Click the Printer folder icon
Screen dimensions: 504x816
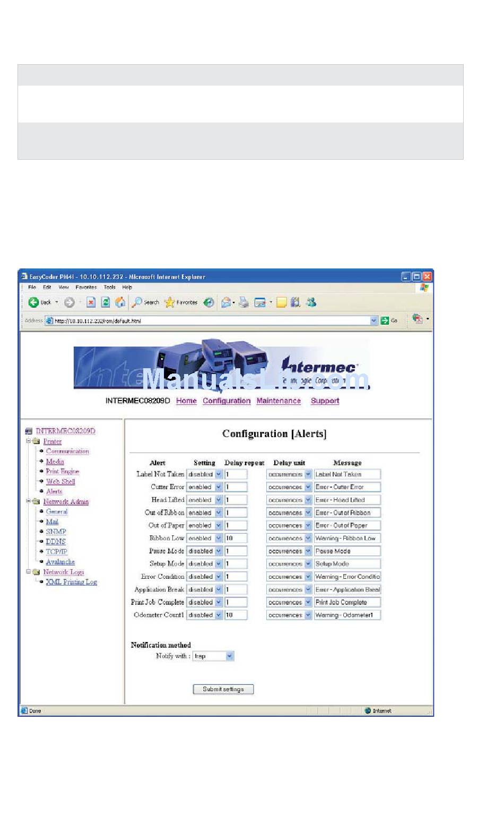pyautogui.click(x=36, y=441)
